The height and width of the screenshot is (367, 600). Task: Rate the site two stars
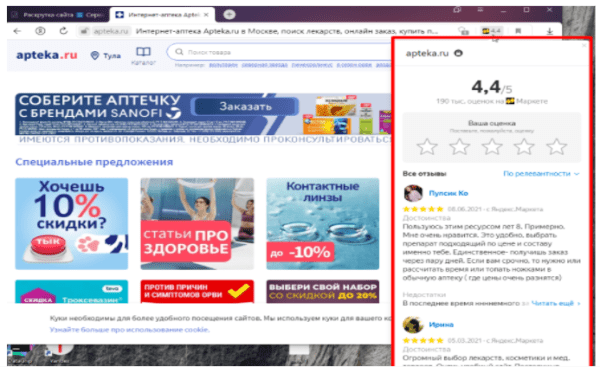459,147
